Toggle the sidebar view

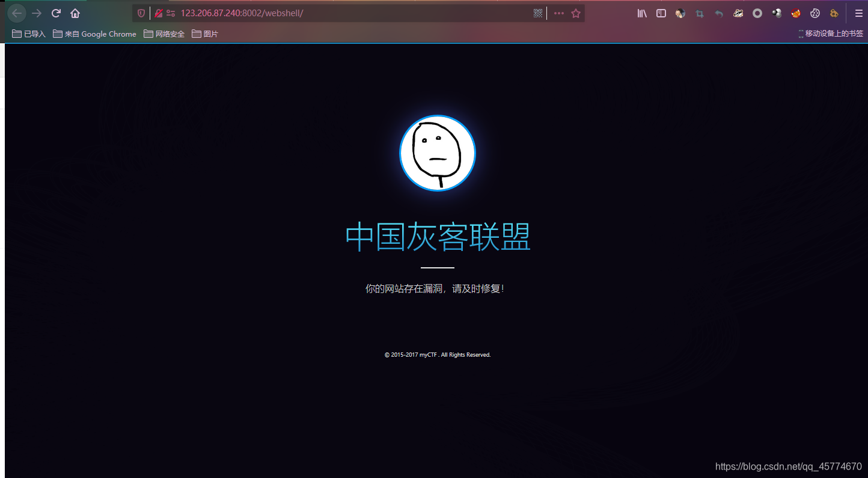661,13
